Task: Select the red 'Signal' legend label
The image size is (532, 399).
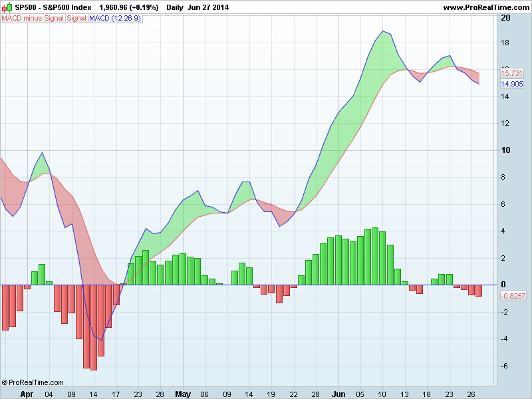Action: point(76,19)
